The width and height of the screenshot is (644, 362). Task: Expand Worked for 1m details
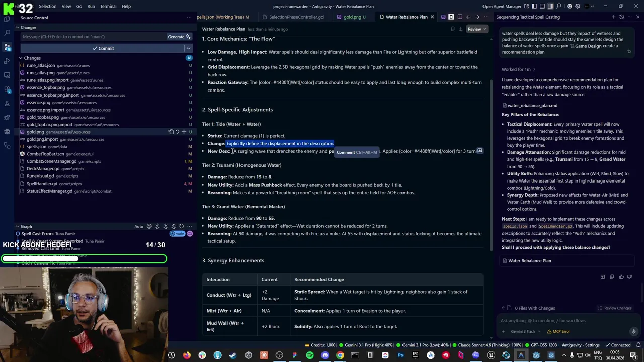[x=518, y=69]
